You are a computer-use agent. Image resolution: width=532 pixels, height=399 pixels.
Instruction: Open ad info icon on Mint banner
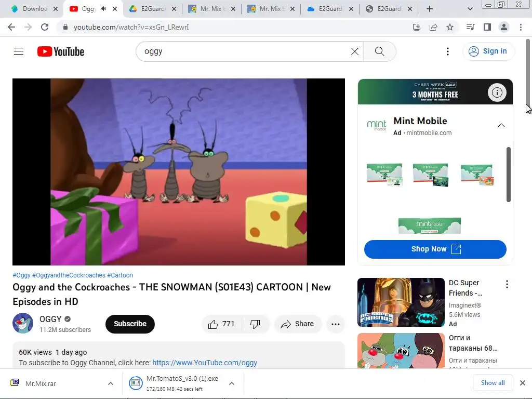[x=497, y=92]
